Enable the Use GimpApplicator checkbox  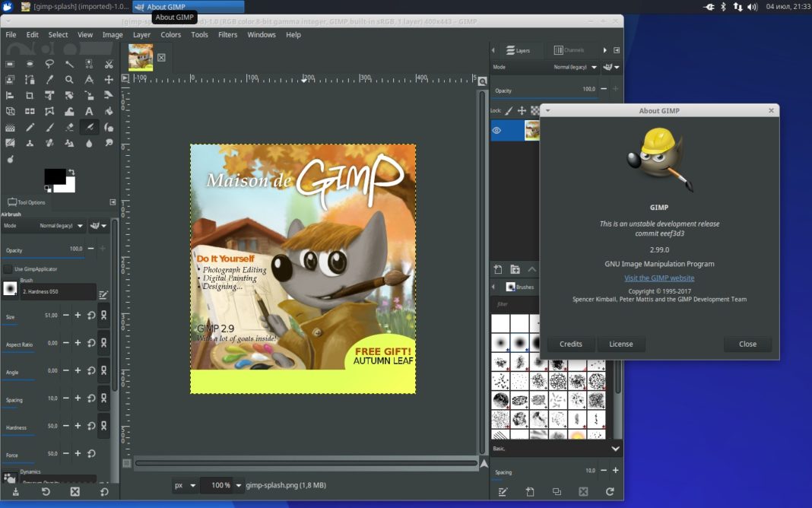point(9,268)
